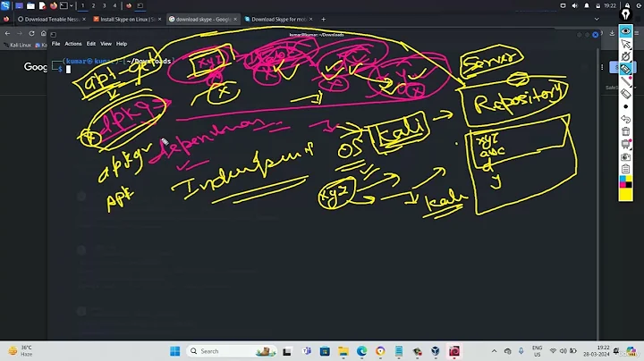The image size is (644, 361).
Task: Select the yellow color swatch
Action: (625, 195)
